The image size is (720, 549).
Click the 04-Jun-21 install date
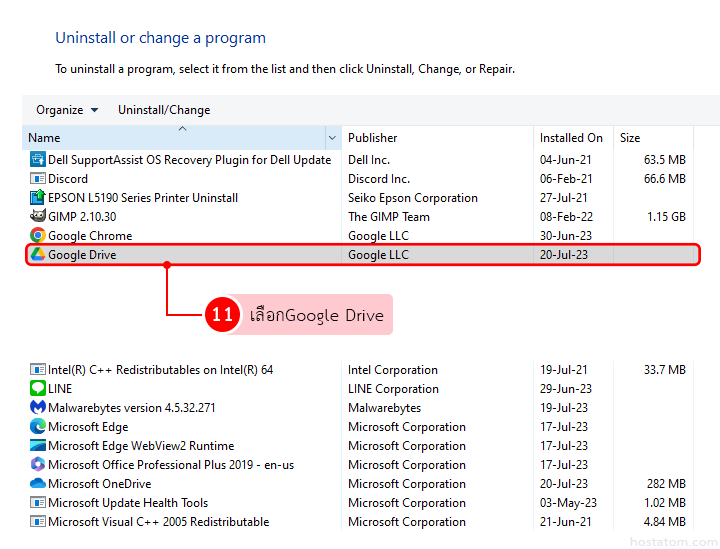point(566,160)
